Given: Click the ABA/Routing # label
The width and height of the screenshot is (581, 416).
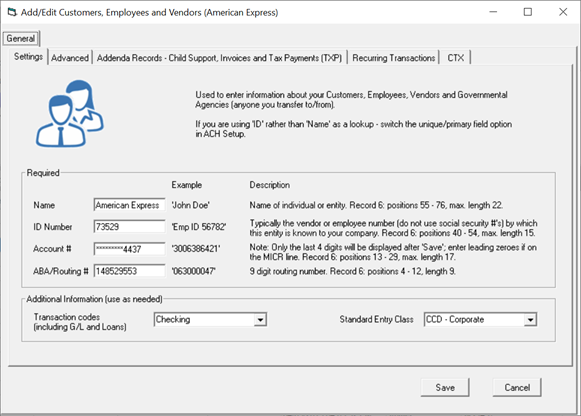Looking at the screenshot, I should [61, 271].
